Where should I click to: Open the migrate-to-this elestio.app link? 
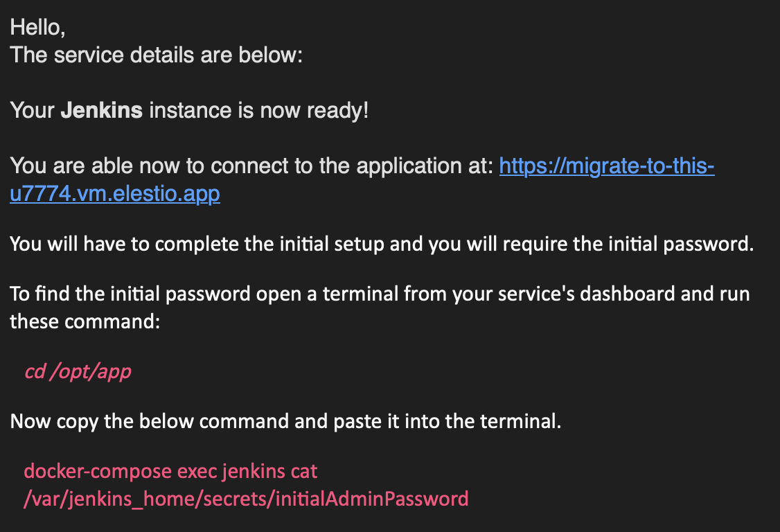606,166
